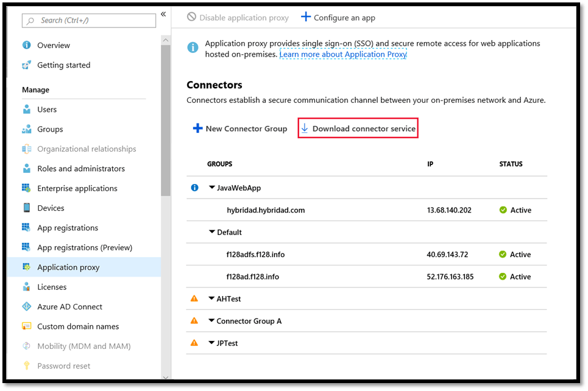Click the GROUPS column header
The height and width of the screenshot is (391, 588).
pyautogui.click(x=220, y=164)
